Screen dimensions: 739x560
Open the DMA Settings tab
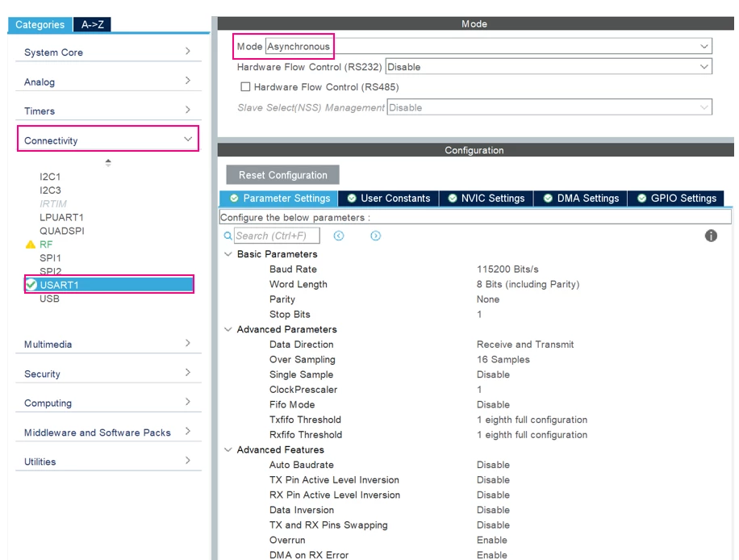click(x=581, y=198)
